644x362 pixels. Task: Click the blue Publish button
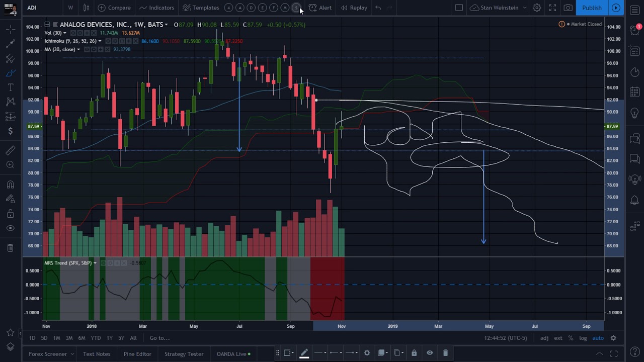592,8
